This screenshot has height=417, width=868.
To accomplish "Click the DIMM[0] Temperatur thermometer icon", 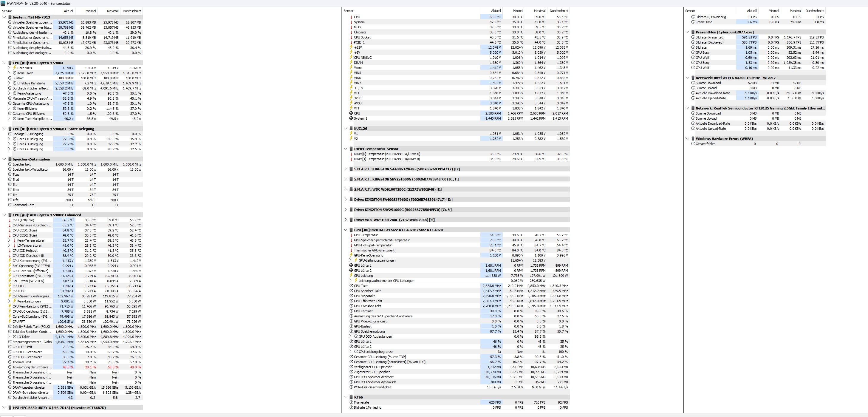I will [x=351, y=154].
